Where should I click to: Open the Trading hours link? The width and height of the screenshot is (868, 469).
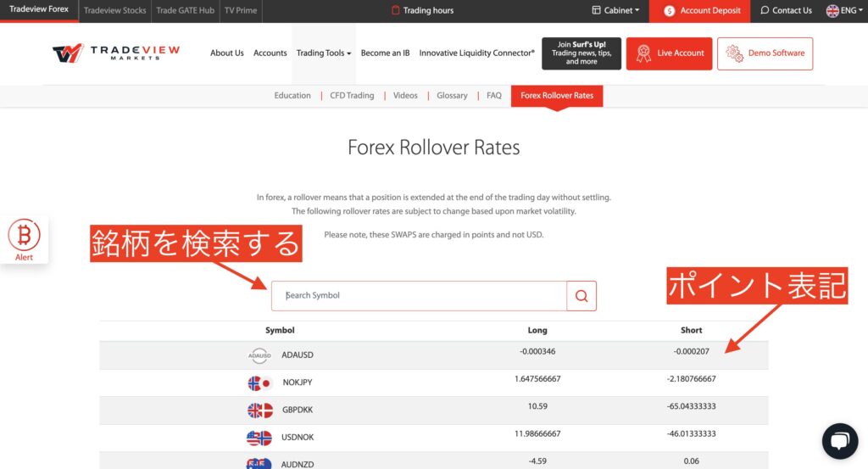[422, 10]
